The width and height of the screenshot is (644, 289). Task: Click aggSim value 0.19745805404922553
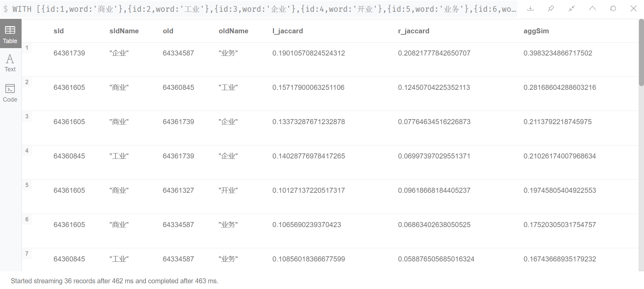pos(560,190)
